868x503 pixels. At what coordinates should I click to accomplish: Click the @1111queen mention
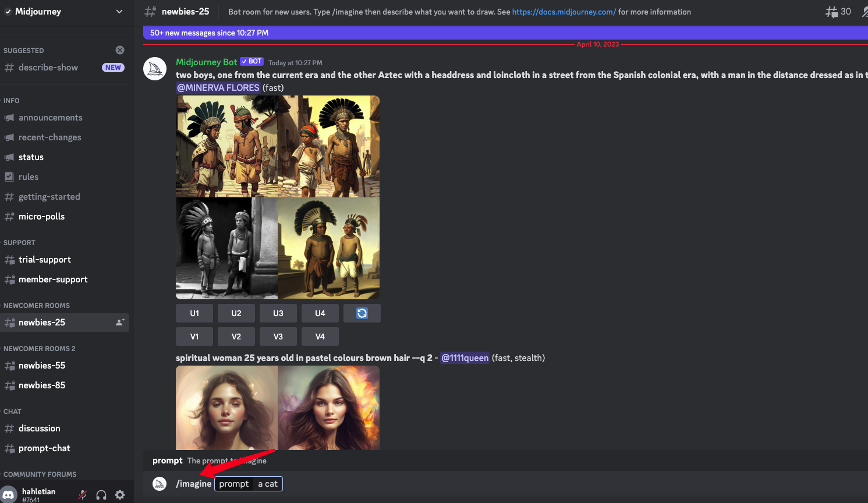point(465,358)
